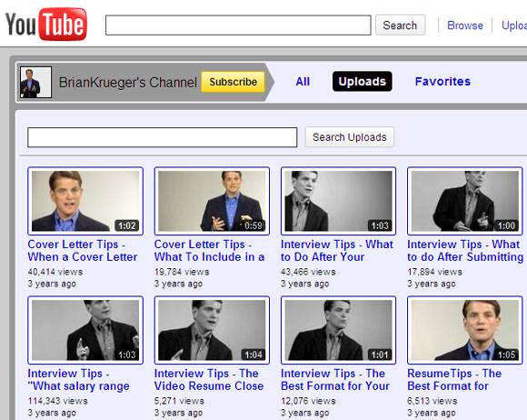Open BrianKrueger's Channel title text
Screen dimensions: 527x420
[128, 83]
